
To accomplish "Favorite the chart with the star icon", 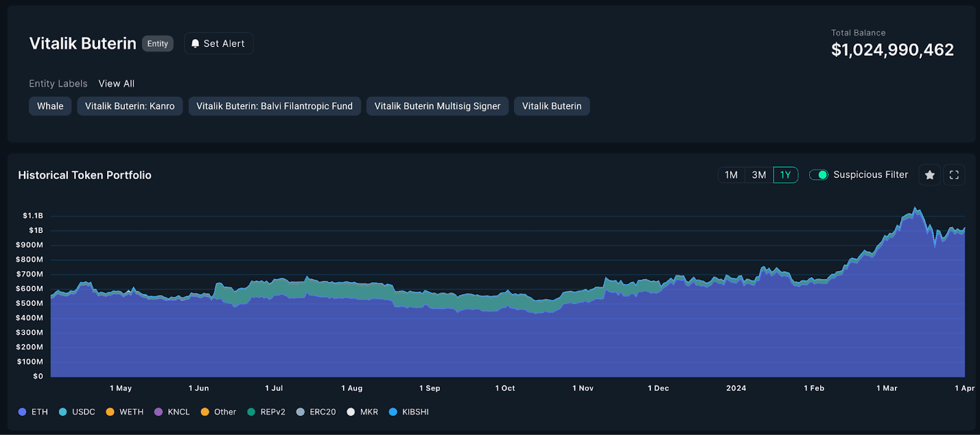I will coord(930,175).
